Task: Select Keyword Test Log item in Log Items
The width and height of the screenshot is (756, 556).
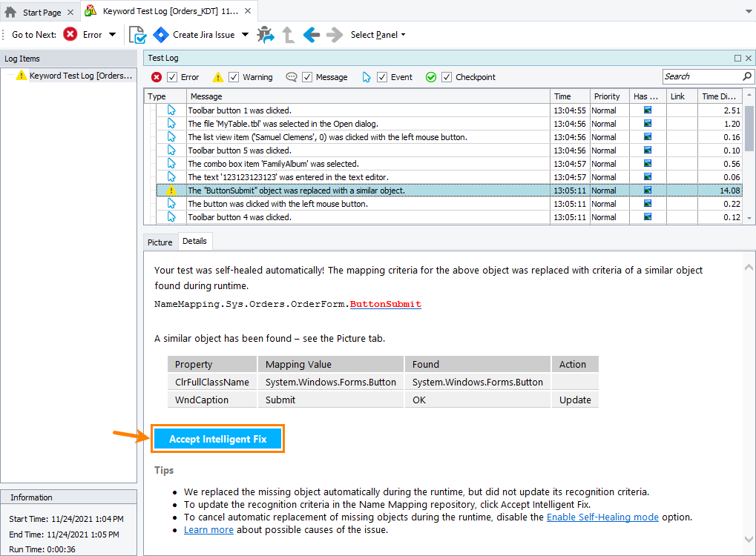Action: [x=80, y=75]
